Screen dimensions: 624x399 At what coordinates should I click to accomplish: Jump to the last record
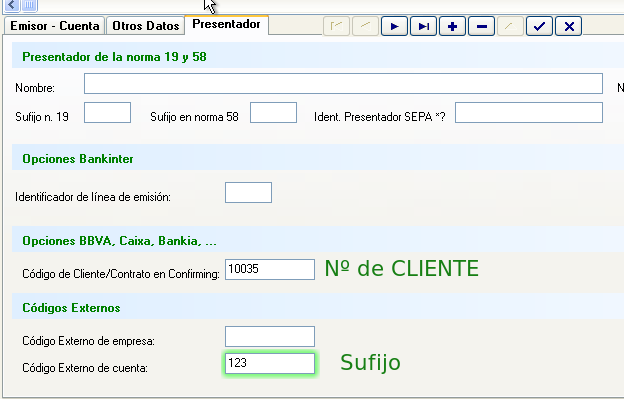click(423, 26)
